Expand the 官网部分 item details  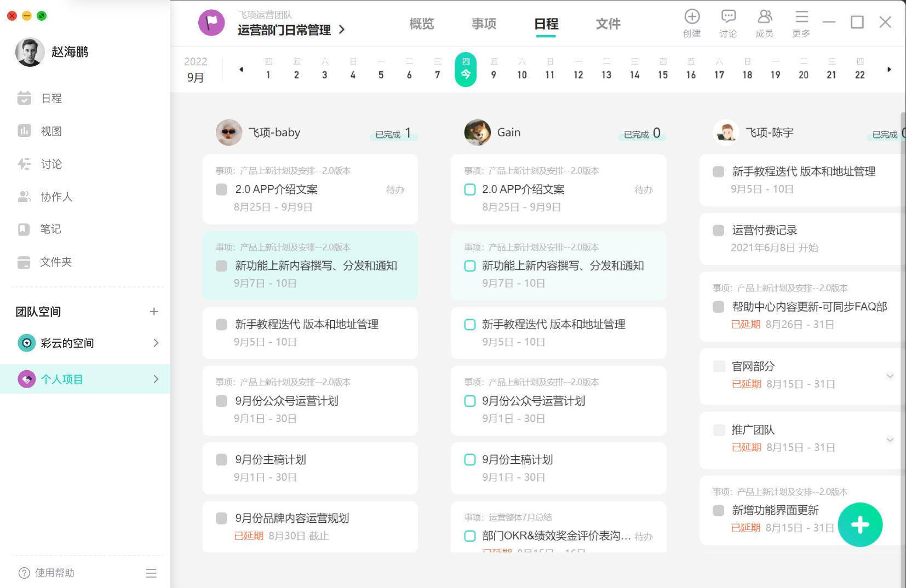891,376
